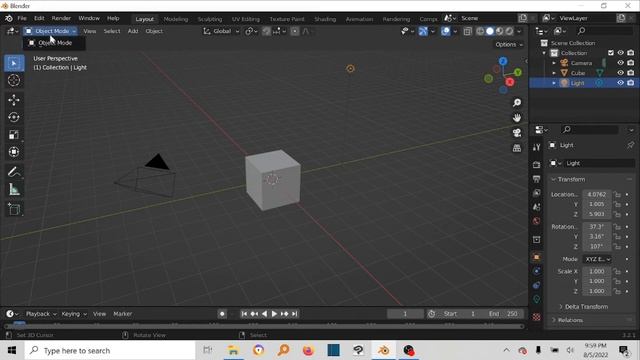
Task: Toggle camera view icon in viewport
Action: [x=517, y=133]
